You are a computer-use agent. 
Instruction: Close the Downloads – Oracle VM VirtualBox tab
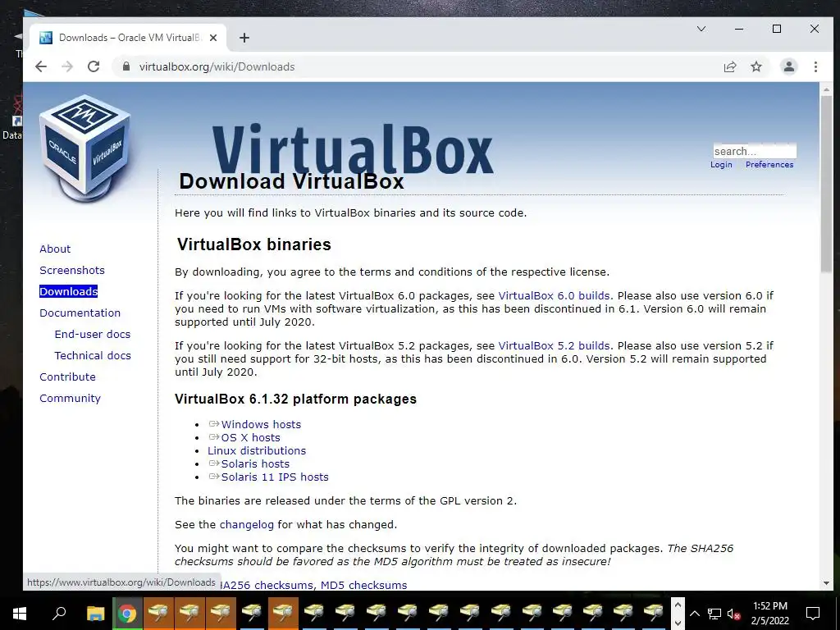pyautogui.click(x=213, y=38)
